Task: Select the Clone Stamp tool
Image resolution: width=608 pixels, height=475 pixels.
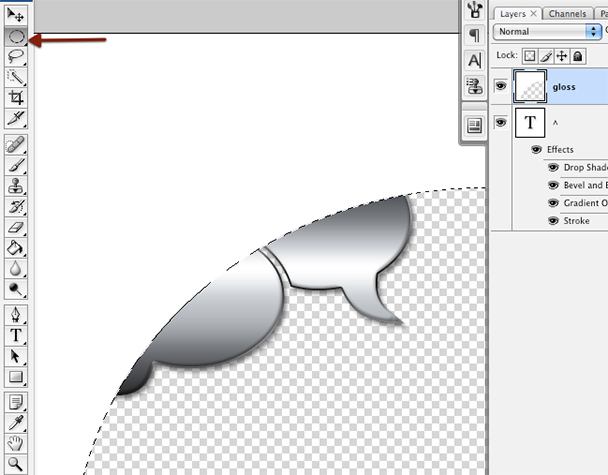Action: 16,186
